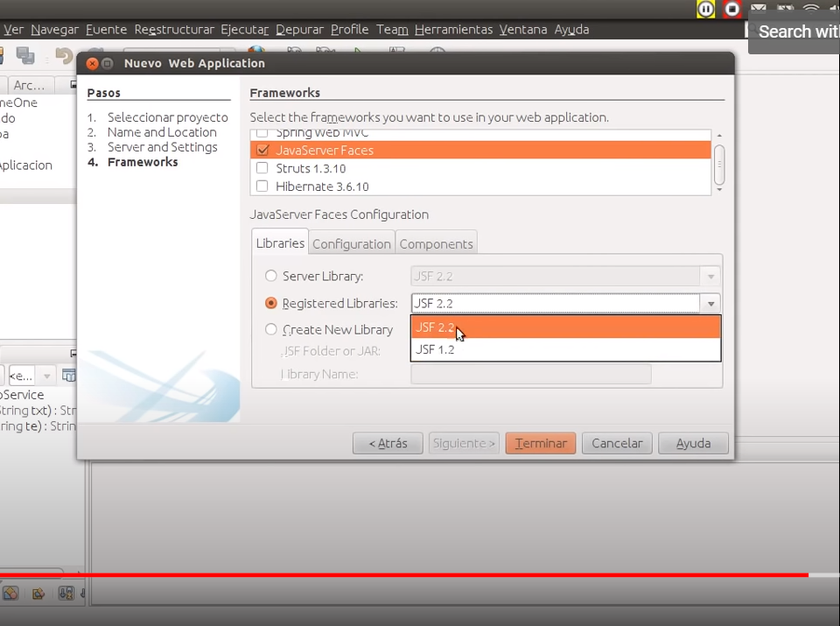
Task: Enable the Hibernate 3.6.10 framework
Action: (x=262, y=186)
